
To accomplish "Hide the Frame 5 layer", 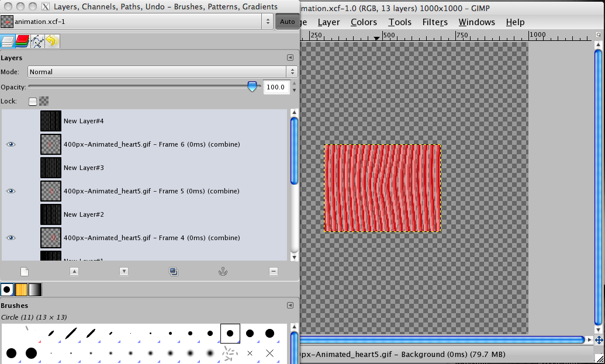I will pos(11,191).
